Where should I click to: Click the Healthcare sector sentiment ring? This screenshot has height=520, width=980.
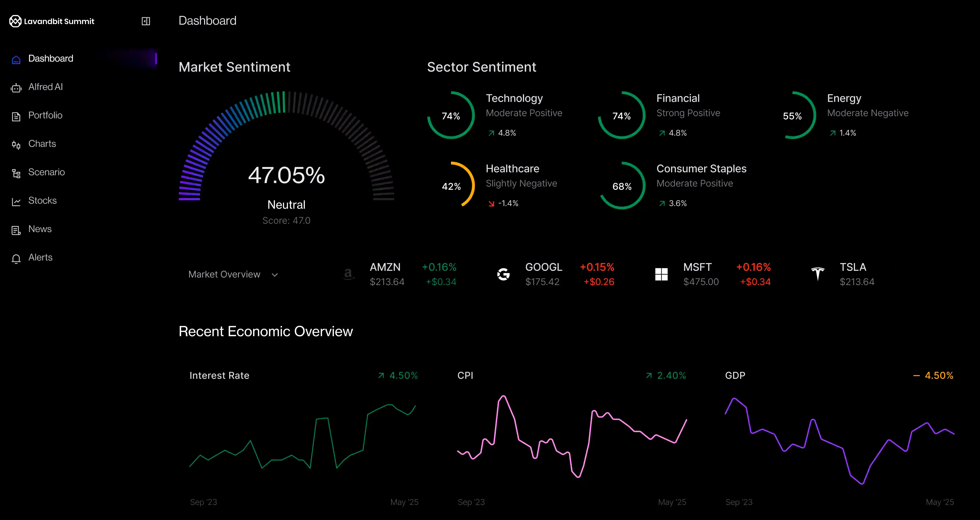461,185
